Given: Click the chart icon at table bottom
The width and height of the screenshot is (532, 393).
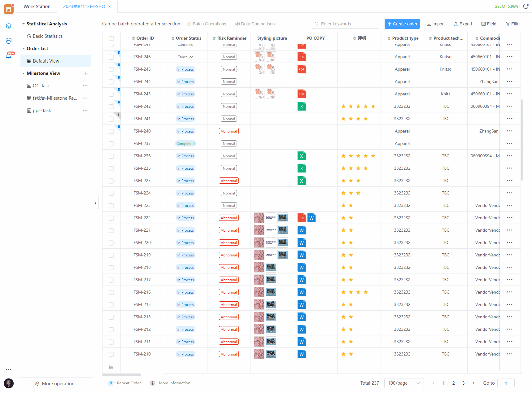Looking at the screenshot, I should click(111, 367).
